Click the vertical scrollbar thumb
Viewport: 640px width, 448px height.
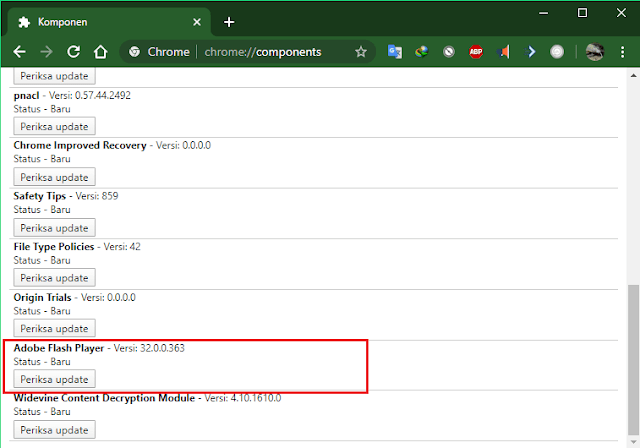coord(633,360)
